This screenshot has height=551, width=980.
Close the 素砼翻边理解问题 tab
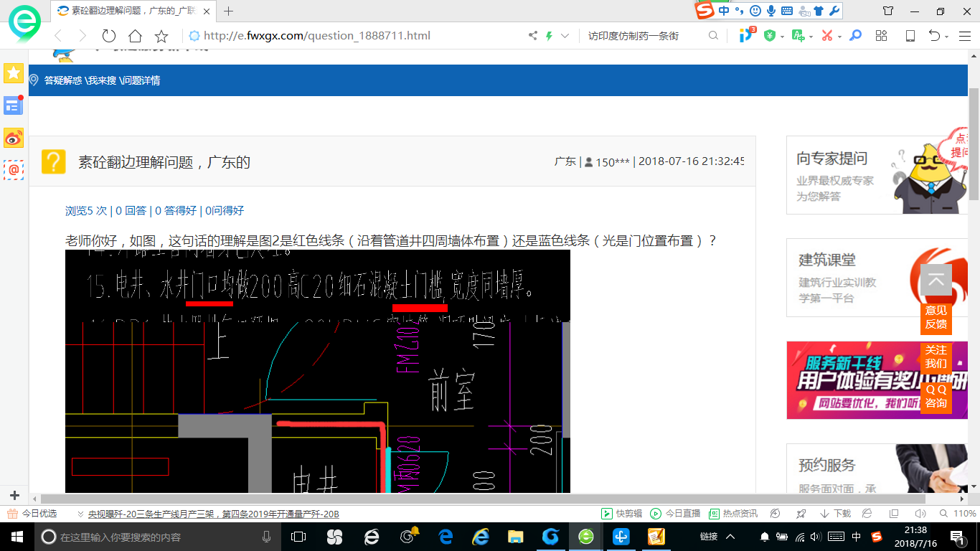[x=207, y=11]
